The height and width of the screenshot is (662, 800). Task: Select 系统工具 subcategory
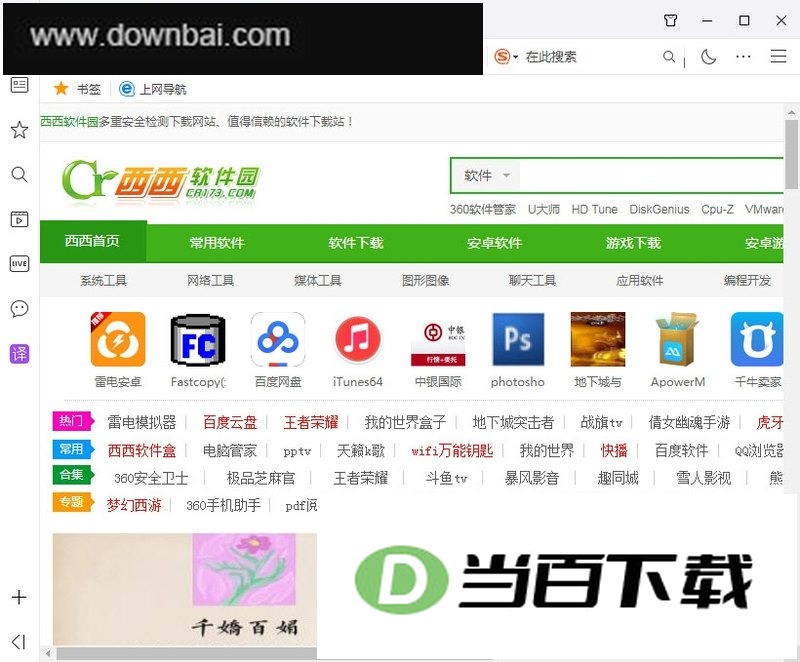click(x=104, y=281)
